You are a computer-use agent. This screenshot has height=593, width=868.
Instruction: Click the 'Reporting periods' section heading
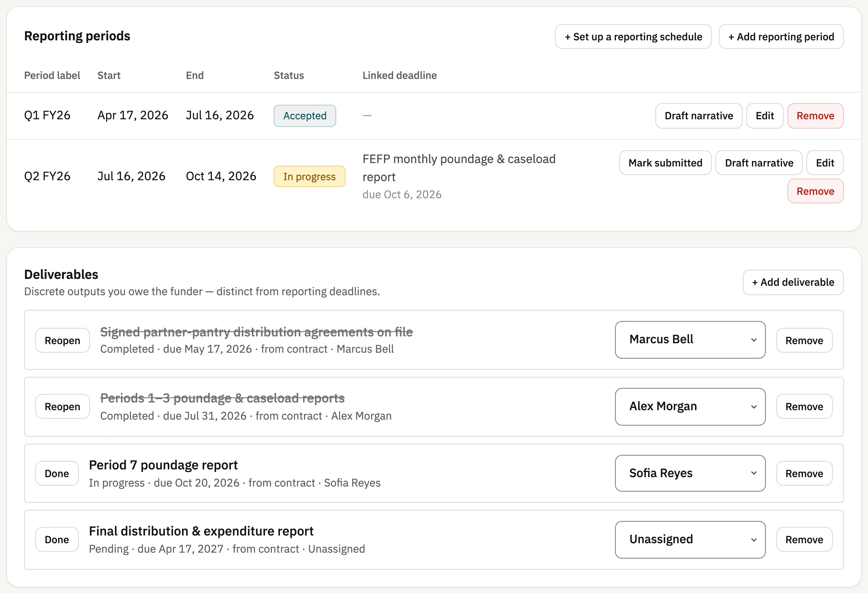point(77,36)
